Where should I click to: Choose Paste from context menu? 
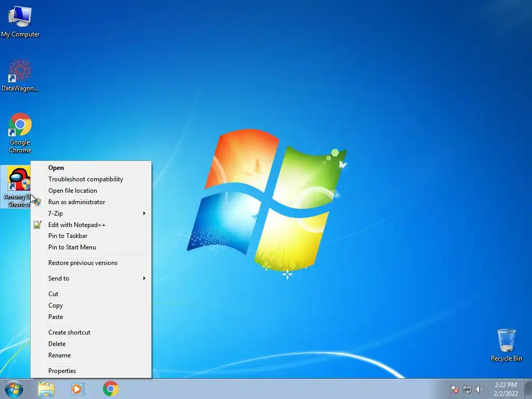pyautogui.click(x=91, y=317)
